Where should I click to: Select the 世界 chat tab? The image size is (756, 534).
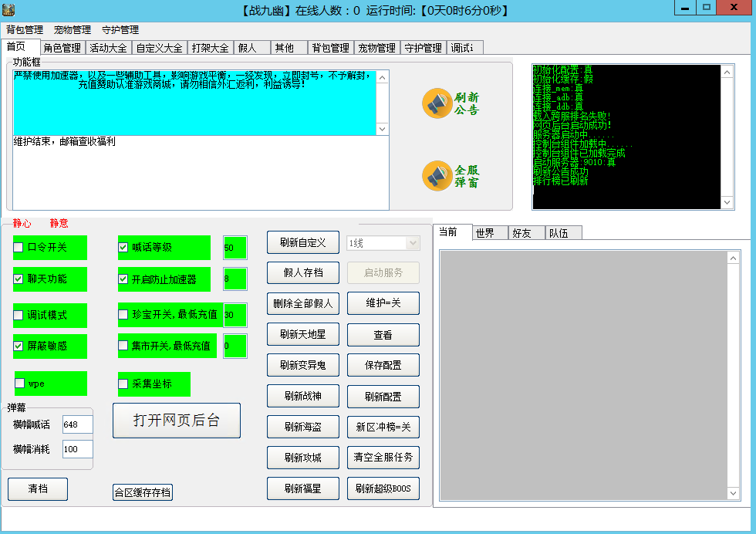(490, 233)
